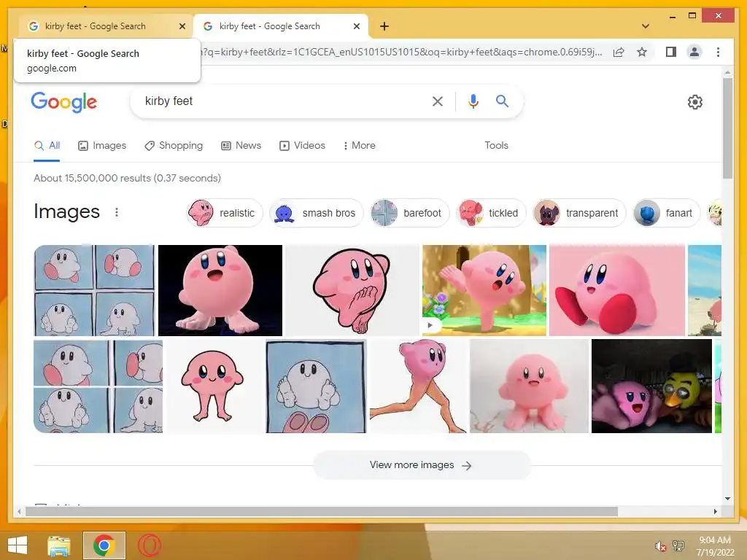This screenshot has height=560, width=747.
Task: Open the Images section three-dot options
Action: coord(117,212)
